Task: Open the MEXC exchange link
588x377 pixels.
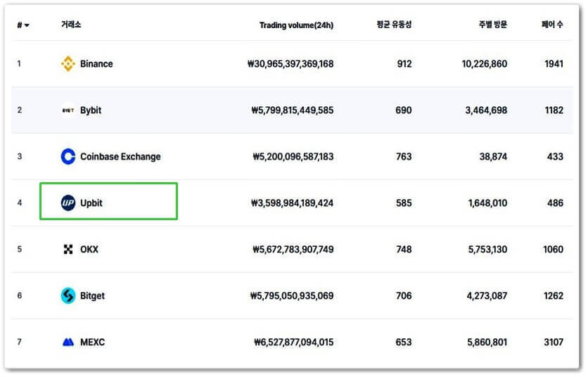Action: [x=92, y=343]
